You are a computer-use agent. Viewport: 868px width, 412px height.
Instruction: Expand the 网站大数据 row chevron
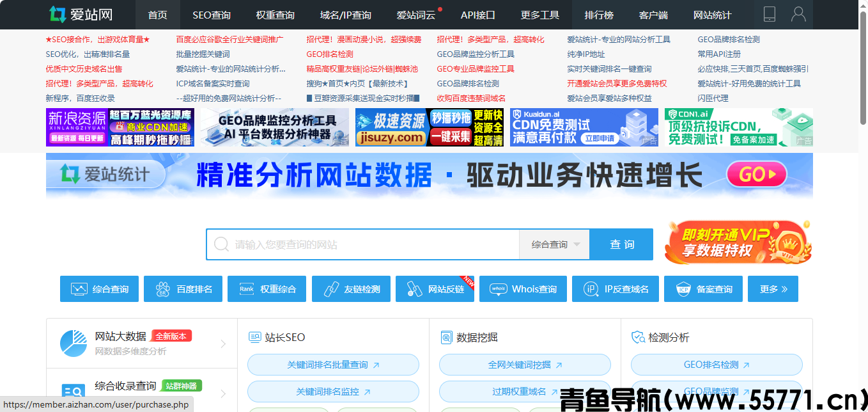click(x=223, y=344)
